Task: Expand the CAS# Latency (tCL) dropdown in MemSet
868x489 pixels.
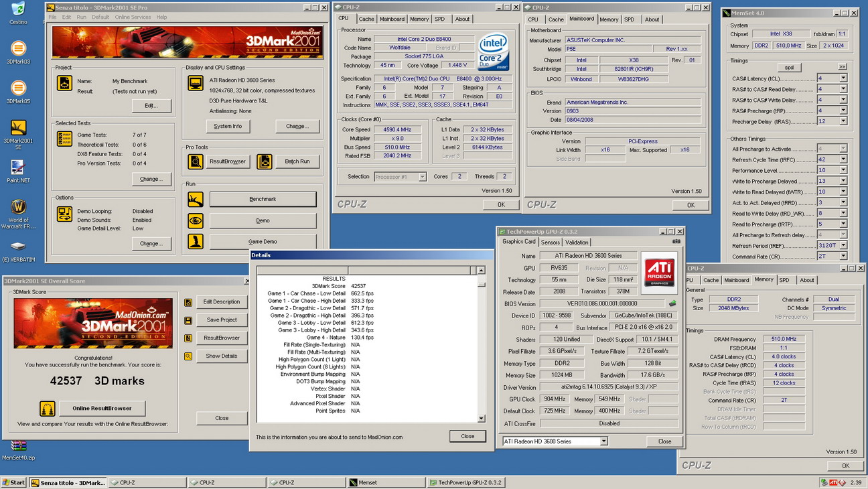Action: pyautogui.click(x=843, y=78)
